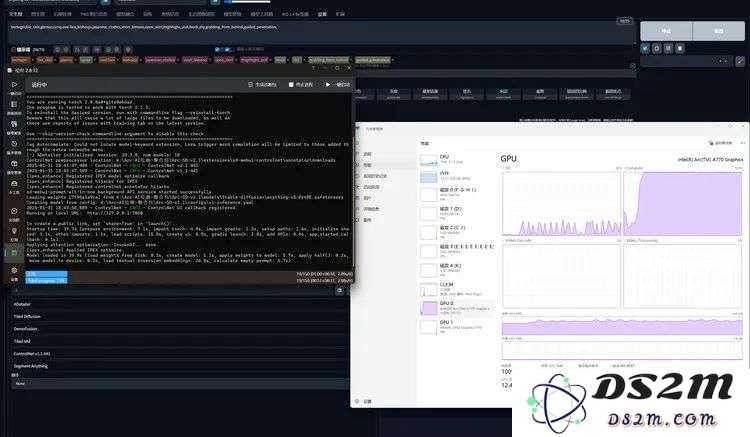Select Disk 1 (D:) in performance list
The width and height of the screenshot is (750, 437).
(456, 212)
